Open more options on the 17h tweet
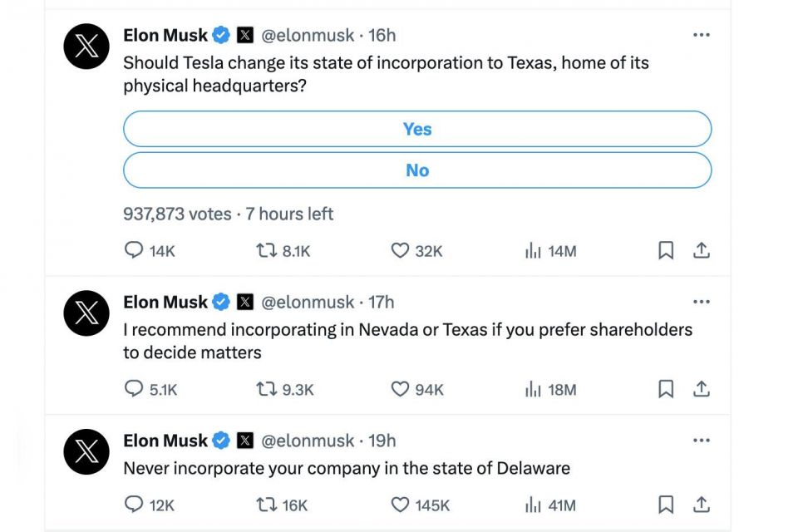 click(702, 302)
